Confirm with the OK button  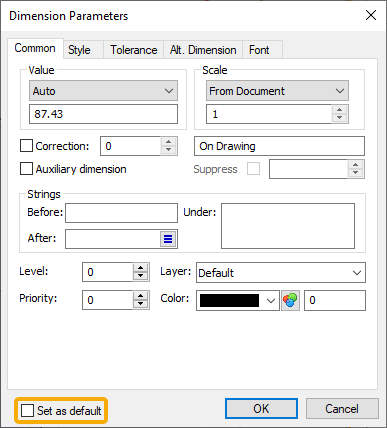tap(261, 409)
